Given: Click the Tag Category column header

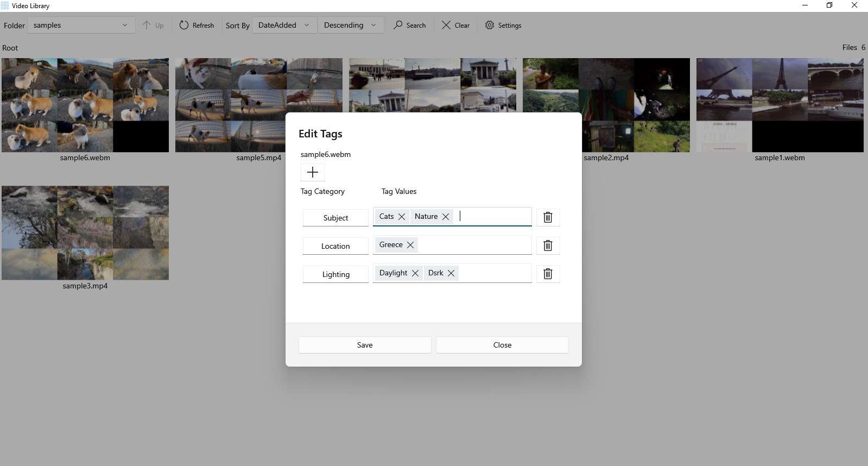Looking at the screenshot, I should [x=322, y=191].
